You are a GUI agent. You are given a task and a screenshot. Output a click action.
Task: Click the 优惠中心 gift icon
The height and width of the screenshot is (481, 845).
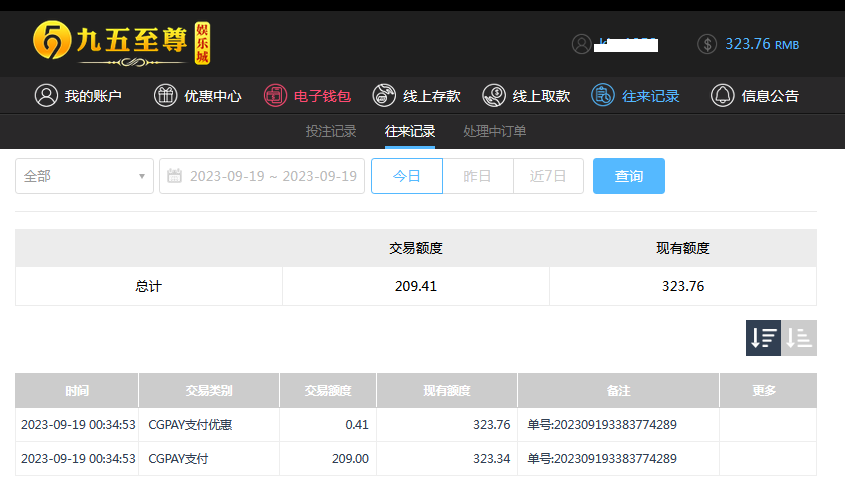point(165,96)
